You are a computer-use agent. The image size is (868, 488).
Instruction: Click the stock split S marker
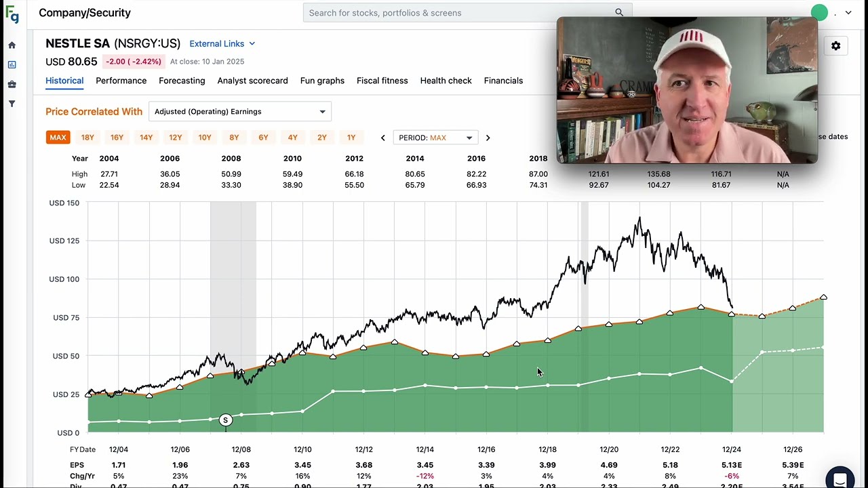[226, 420]
